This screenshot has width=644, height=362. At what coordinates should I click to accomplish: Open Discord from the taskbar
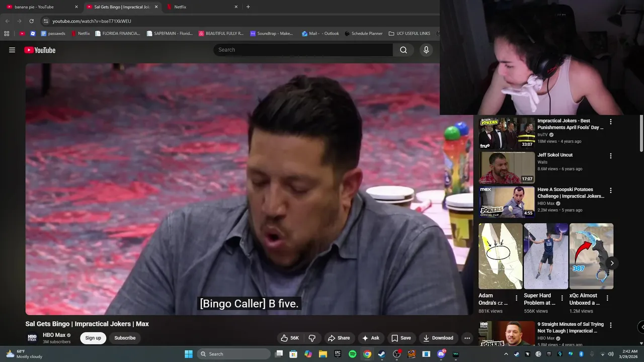pos(441,354)
